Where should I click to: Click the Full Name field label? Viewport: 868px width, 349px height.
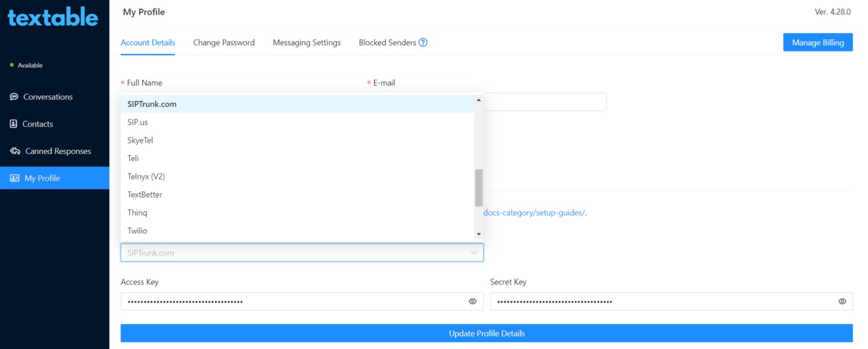click(x=144, y=83)
